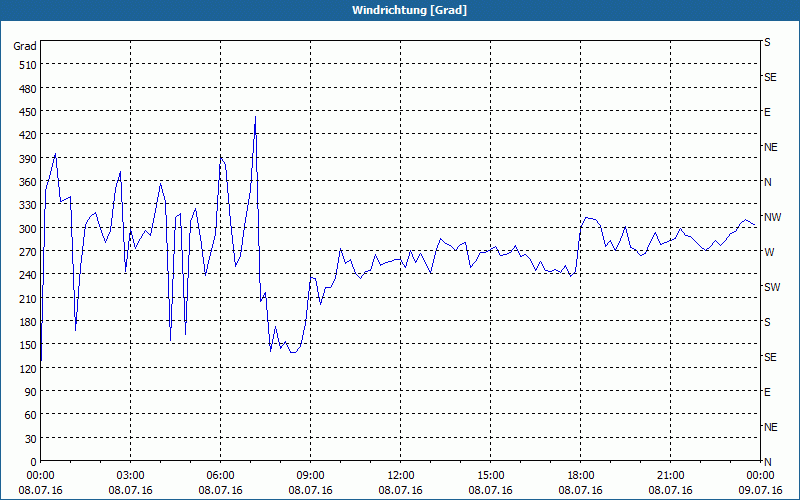Click the 03:00 time label
This screenshot has height=500, width=800.
(131, 476)
